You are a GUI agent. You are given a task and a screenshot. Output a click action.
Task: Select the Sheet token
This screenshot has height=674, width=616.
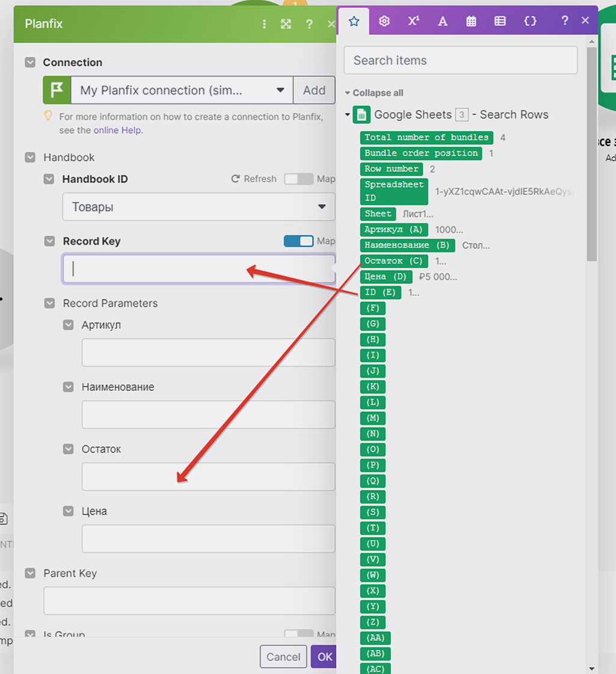point(378,213)
